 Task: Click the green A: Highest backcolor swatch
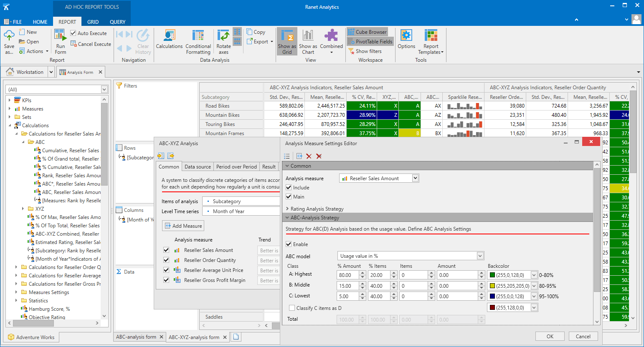click(492, 275)
